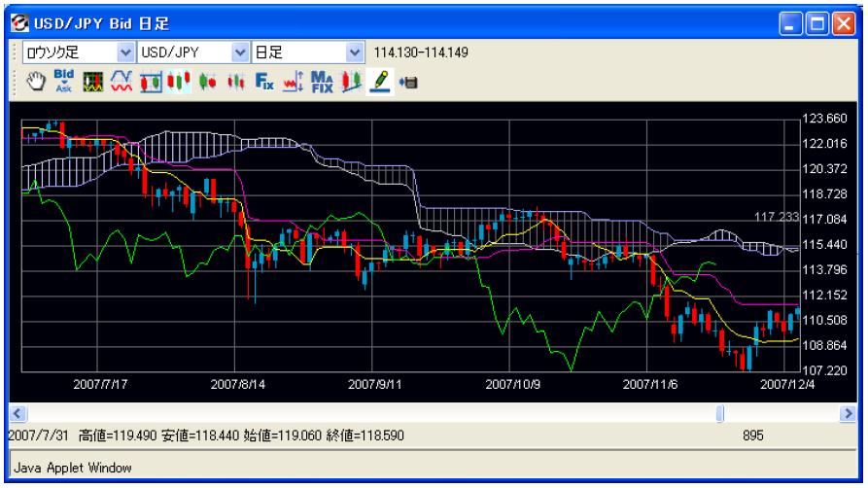Open the ロウソク足 chart type dropdown
The width and height of the screenshot is (868, 488).
pos(78,52)
